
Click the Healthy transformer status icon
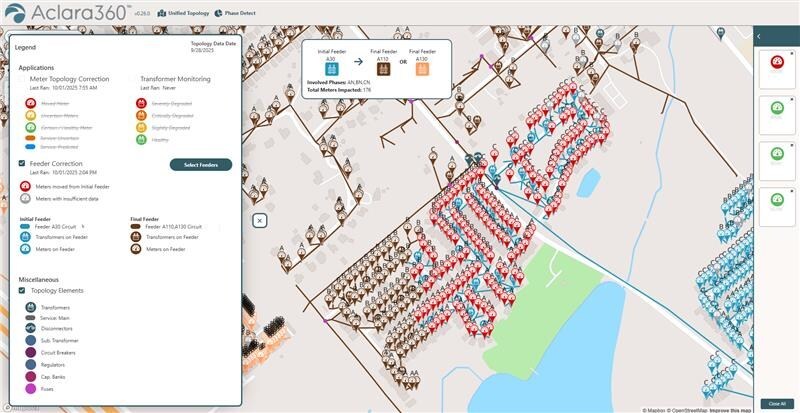pyautogui.click(x=141, y=140)
